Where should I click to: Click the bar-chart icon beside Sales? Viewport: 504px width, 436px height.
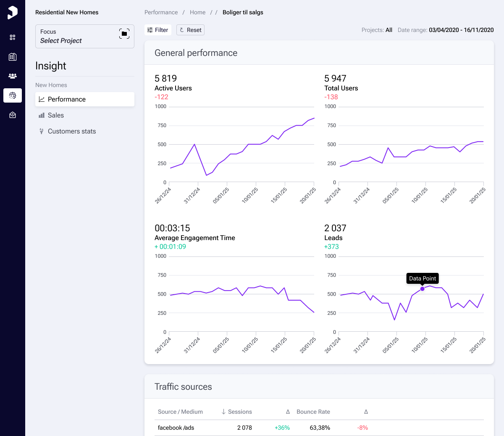point(41,115)
